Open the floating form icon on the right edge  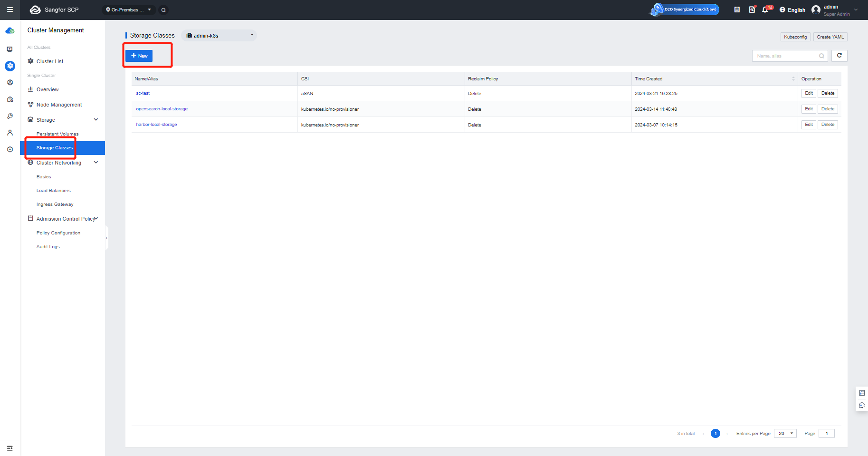coord(862,393)
